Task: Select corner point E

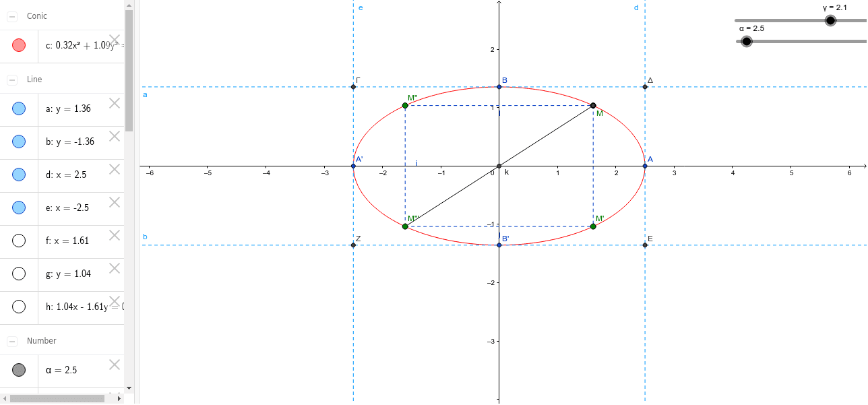Action: point(645,245)
